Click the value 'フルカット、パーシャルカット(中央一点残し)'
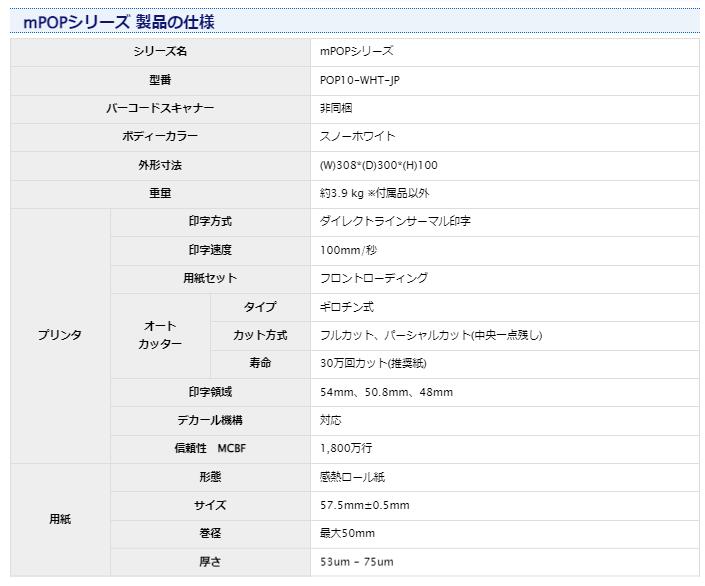 tap(431, 335)
